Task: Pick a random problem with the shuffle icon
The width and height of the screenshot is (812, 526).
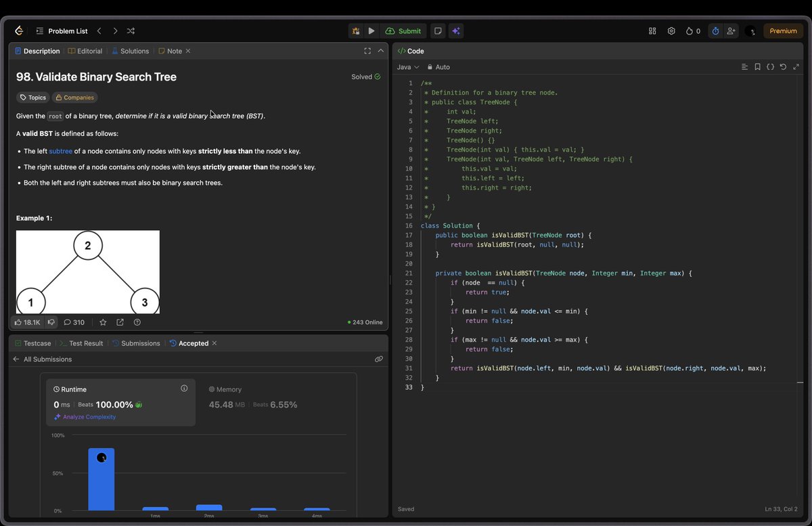Action: pyautogui.click(x=130, y=30)
